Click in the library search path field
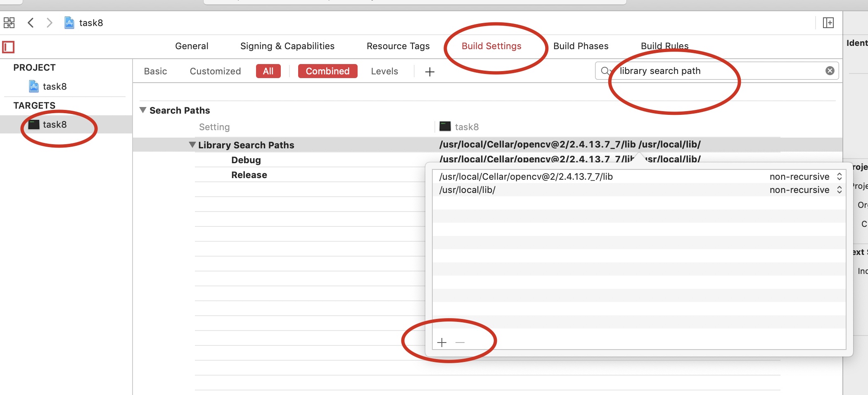 click(716, 71)
